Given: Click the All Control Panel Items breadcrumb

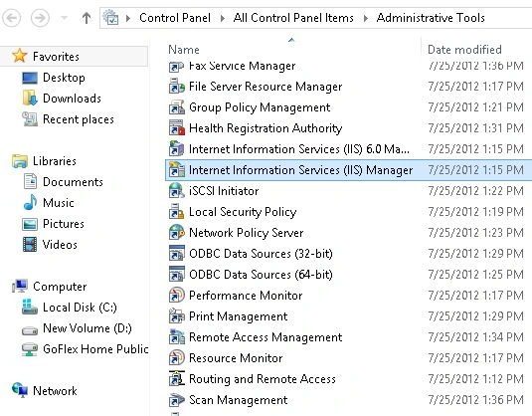Looking at the screenshot, I should (293, 18).
